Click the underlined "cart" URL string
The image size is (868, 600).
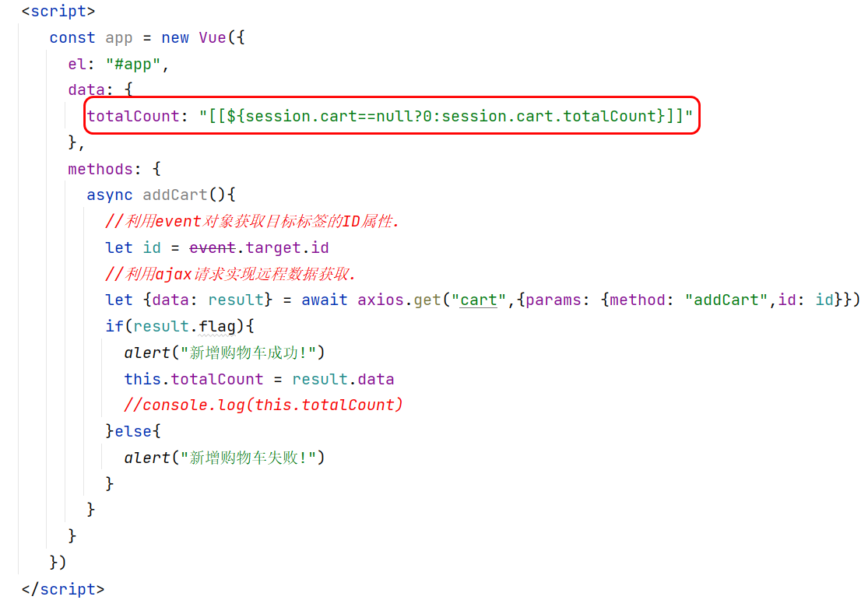(x=479, y=300)
